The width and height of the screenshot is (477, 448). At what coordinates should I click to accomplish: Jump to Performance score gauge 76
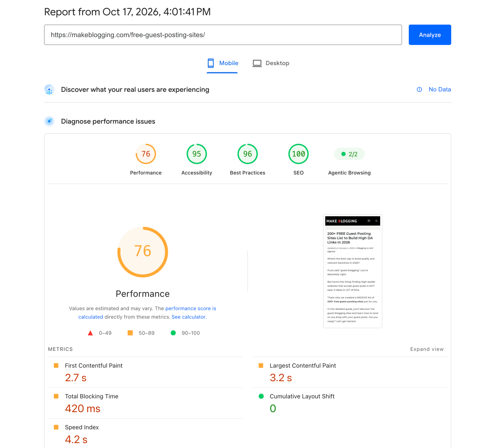click(146, 154)
